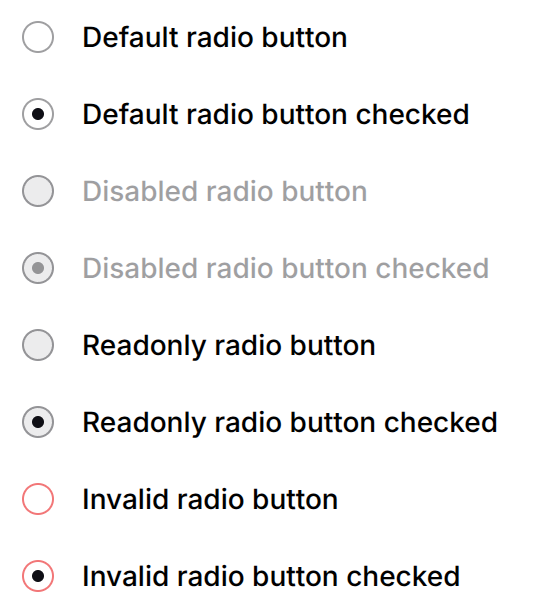Select the Default radio button circle

pyautogui.click(x=38, y=37)
